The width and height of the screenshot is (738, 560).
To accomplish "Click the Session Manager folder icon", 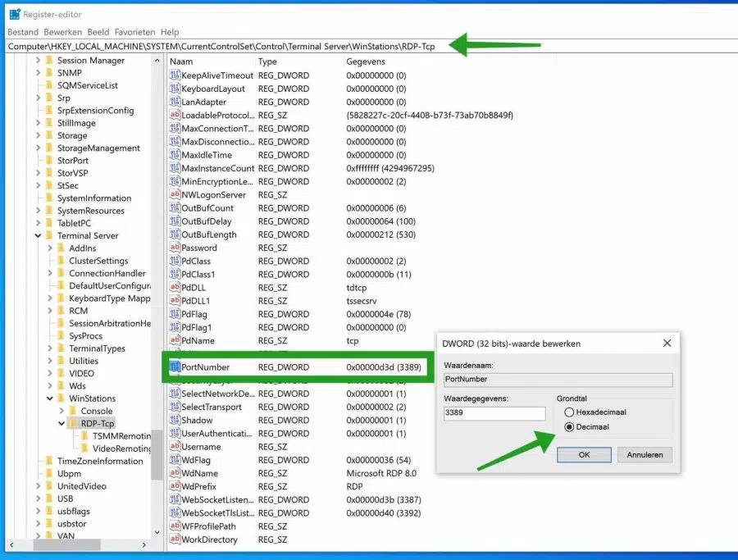I will [x=49, y=60].
